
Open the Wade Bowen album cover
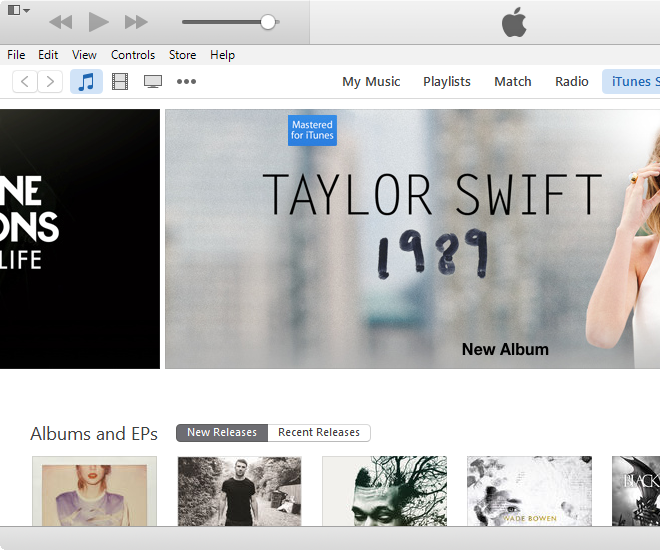[x=530, y=491]
